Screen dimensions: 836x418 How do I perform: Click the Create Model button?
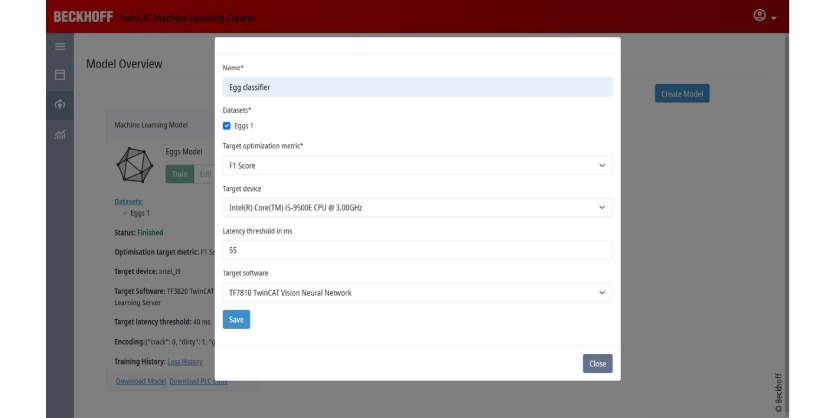click(682, 93)
